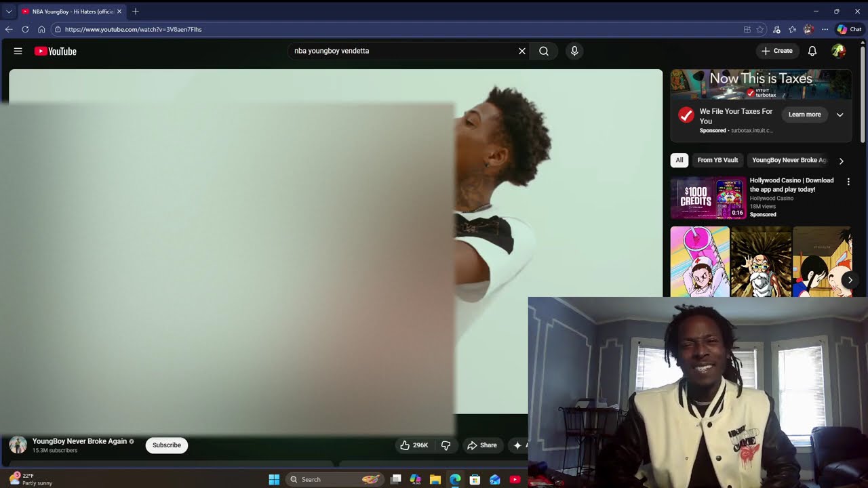Click the page vertical scrollbar
The width and height of the screenshot is (868, 488).
pos(864,95)
